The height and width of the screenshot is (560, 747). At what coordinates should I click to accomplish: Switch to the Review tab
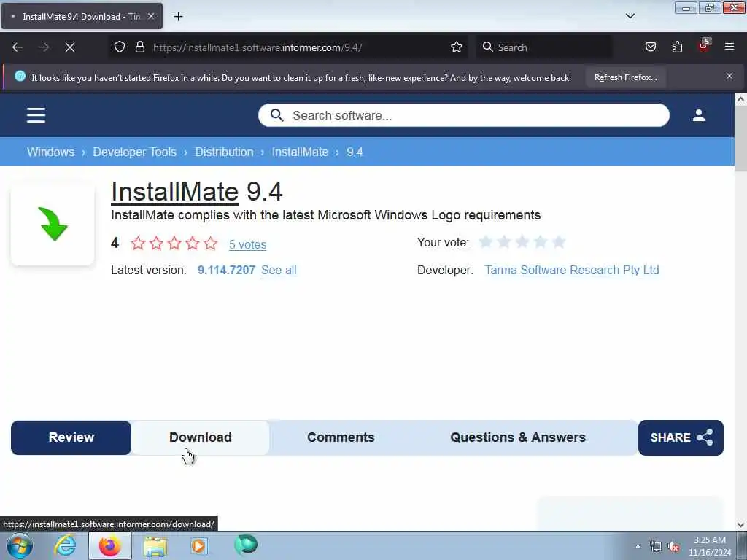[71, 437]
